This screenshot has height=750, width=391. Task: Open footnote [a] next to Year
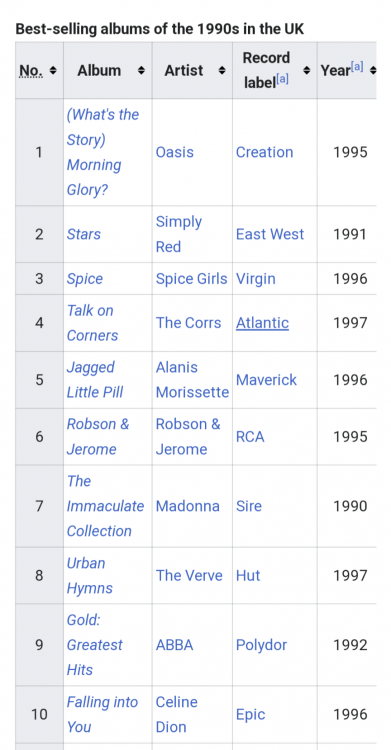[357, 66]
